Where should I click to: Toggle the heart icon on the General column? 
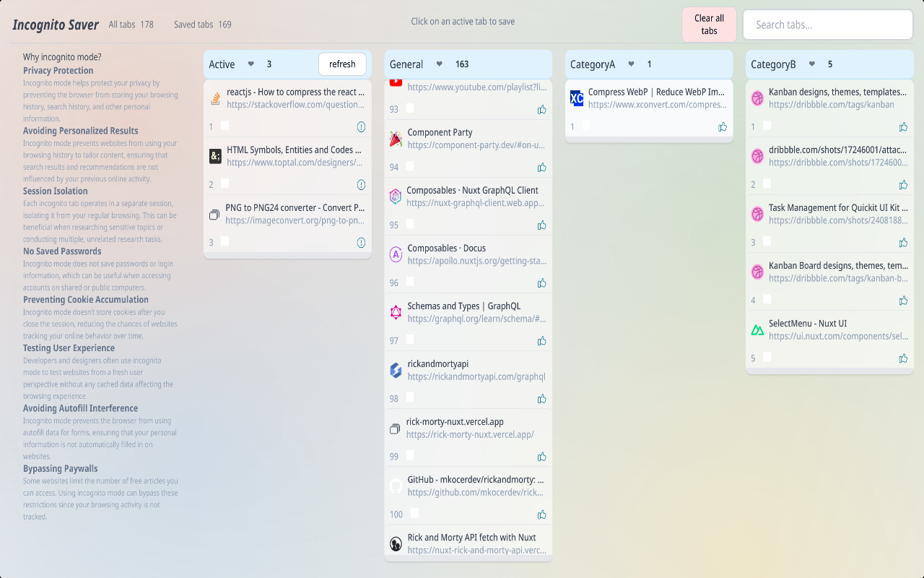pyautogui.click(x=439, y=64)
